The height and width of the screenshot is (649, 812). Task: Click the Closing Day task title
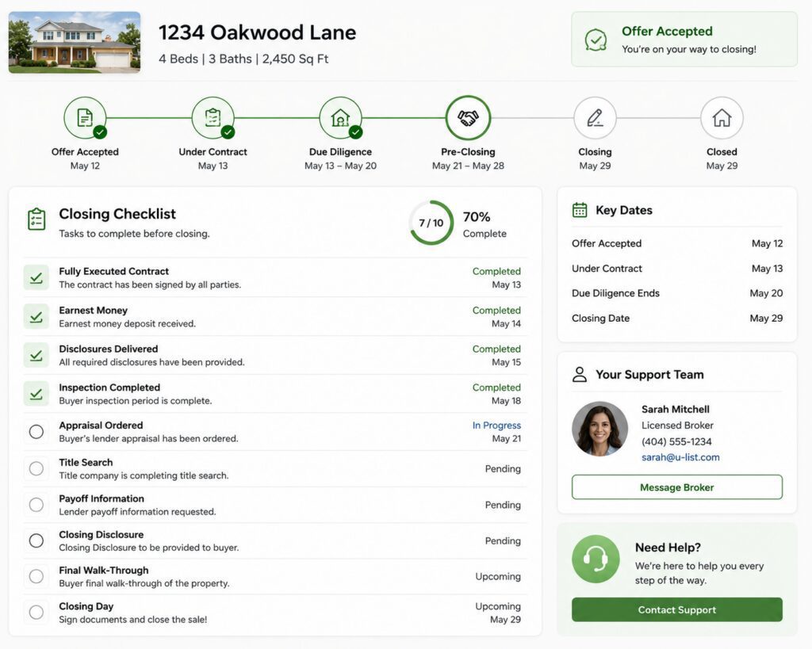[86, 606]
